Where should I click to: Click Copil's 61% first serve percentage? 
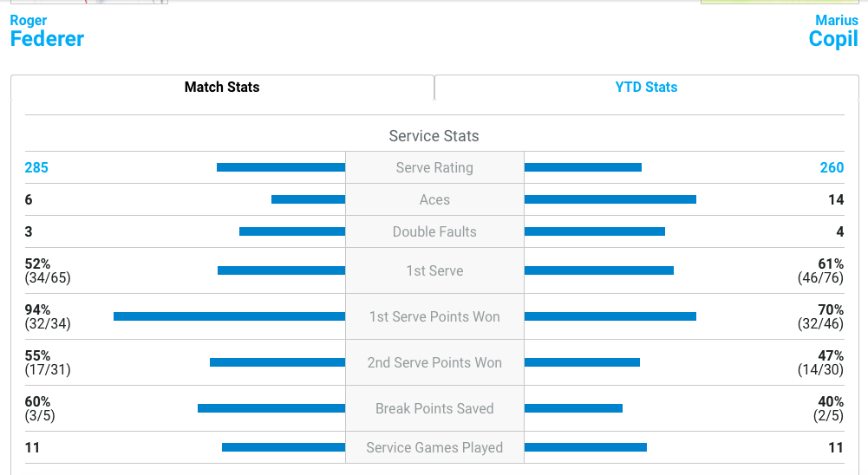tap(831, 264)
